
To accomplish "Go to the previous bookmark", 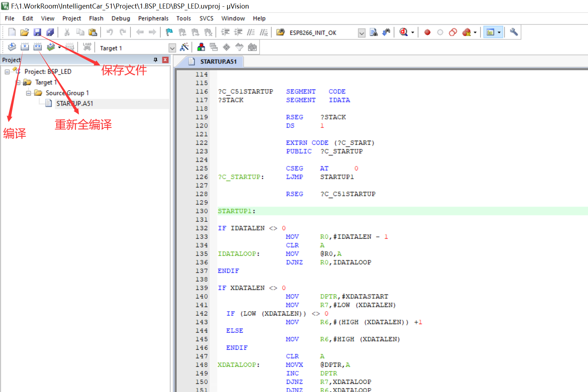I will [x=182, y=32].
